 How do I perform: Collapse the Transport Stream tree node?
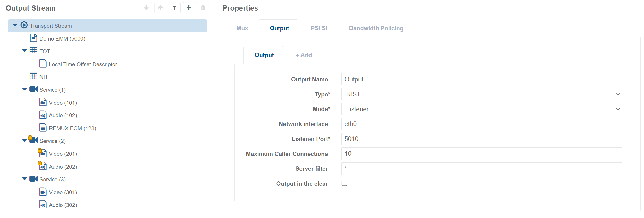[x=15, y=25]
